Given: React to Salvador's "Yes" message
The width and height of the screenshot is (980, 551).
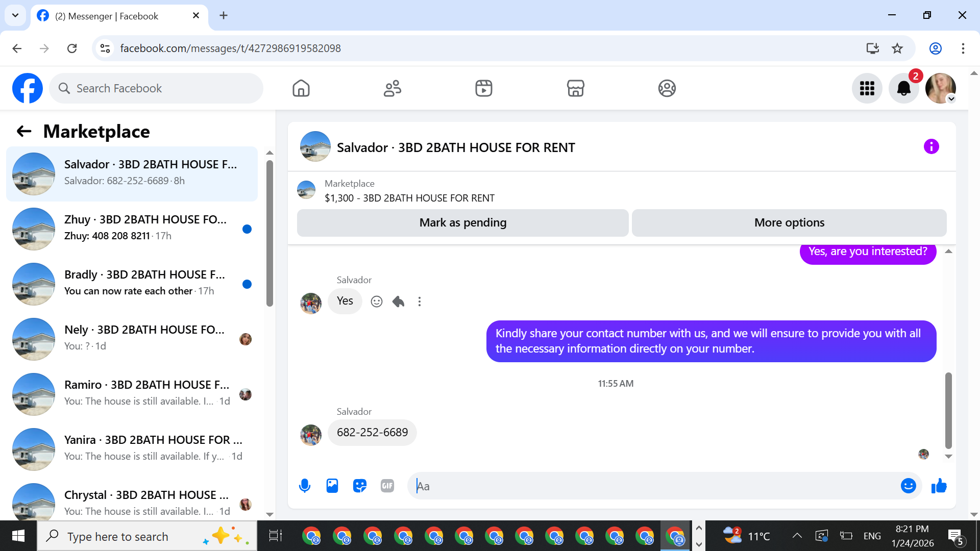Looking at the screenshot, I should point(377,302).
